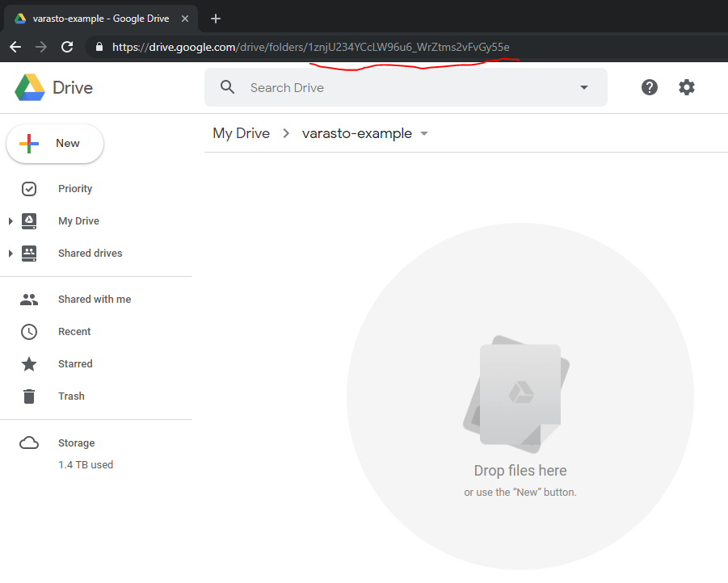Click the 1.4 TB used text
The image size is (728, 583).
pos(86,464)
